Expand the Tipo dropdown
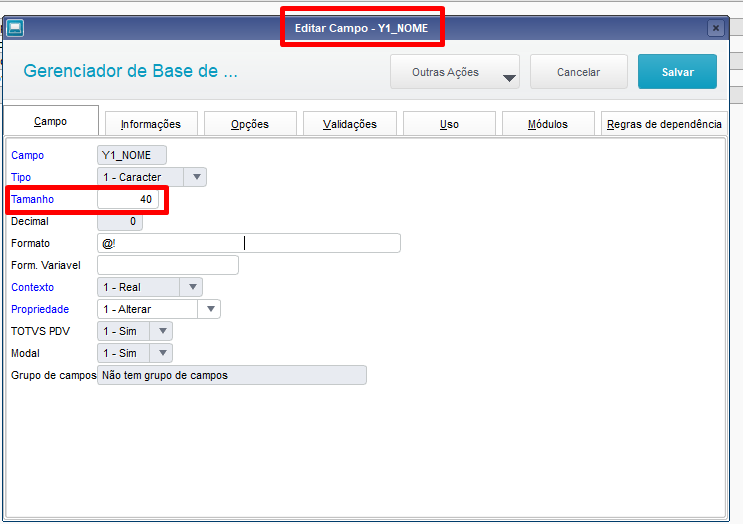743x524 pixels. tap(197, 177)
